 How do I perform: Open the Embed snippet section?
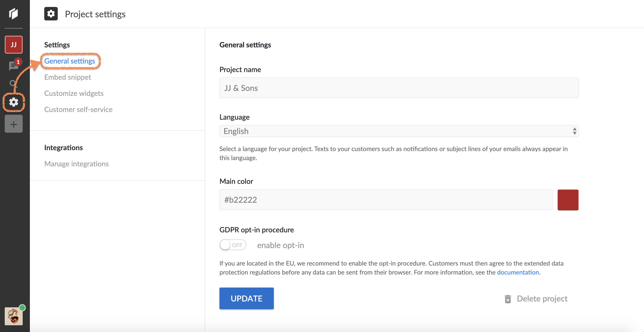(68, 77)
